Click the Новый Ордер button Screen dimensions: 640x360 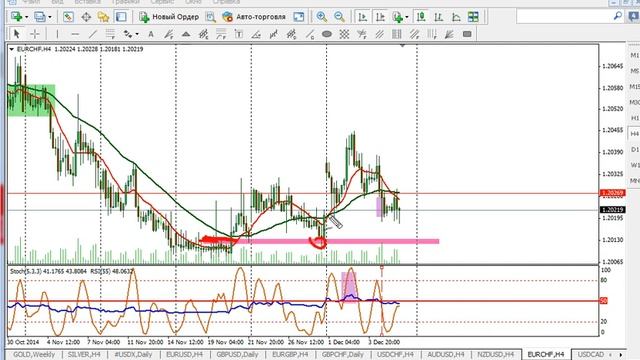pyautogui.click(x=169, y=17)
